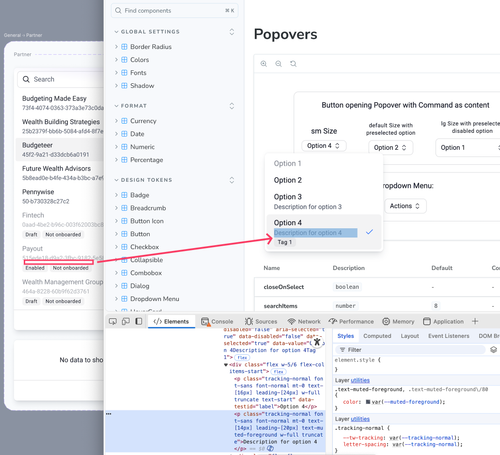This screenshot has height=455, width=500.
Task: Open the Shadow entry
Action: point(142,86)
